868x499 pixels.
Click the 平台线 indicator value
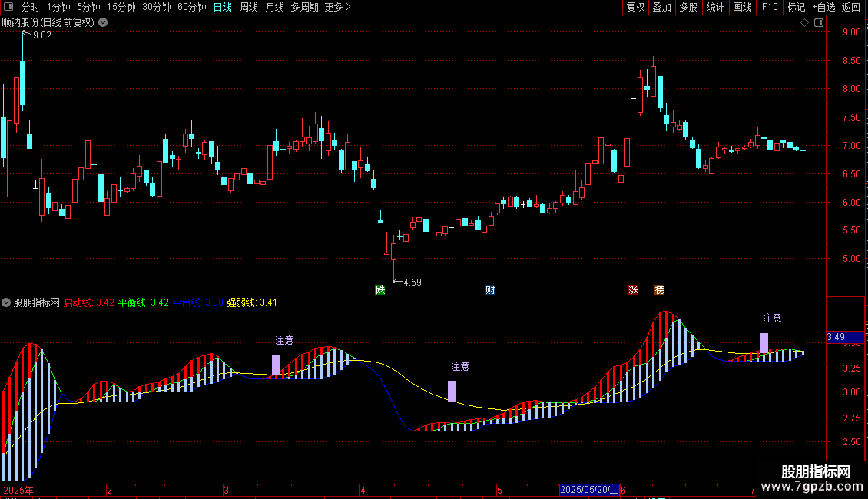(198, 302)
